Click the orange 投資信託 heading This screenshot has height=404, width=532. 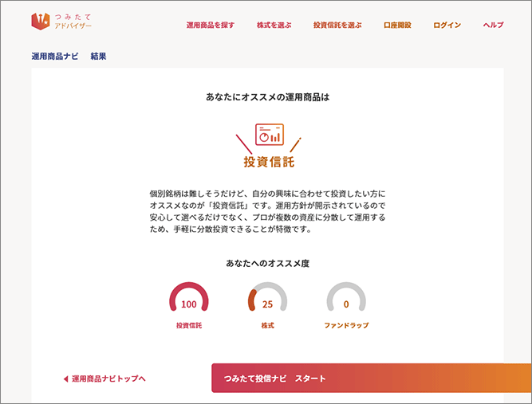coord(269,163)
